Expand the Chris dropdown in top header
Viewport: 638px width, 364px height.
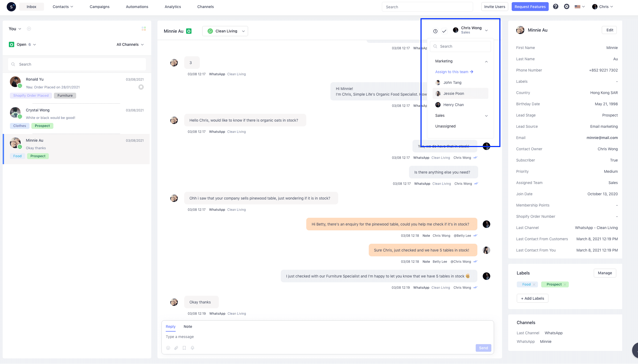(x=612, y=7)
